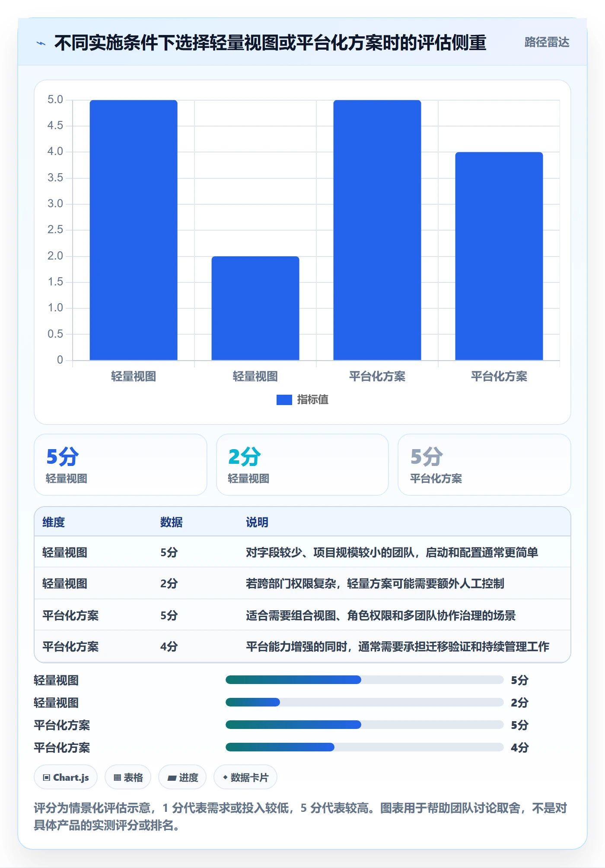Viewport: 605px width, 868px height.
Task: Click the 5分 平台化方案 data card
Action: click(484, 465)
